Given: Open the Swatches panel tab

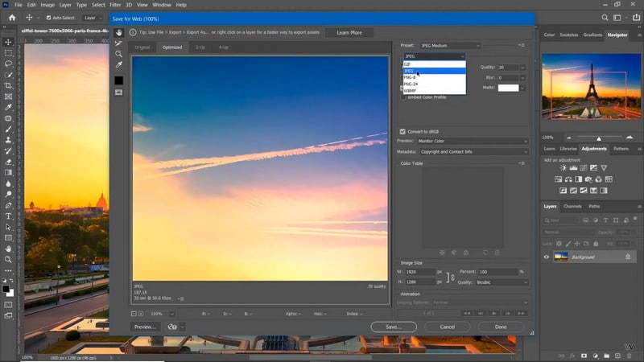Looking at the screenshot, I should 569,35.
